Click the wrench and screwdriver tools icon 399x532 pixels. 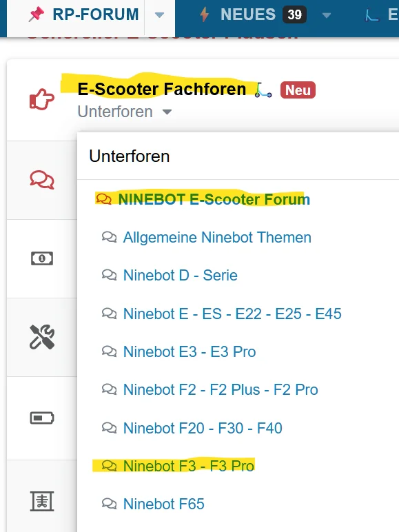click(x=42, y=337)
